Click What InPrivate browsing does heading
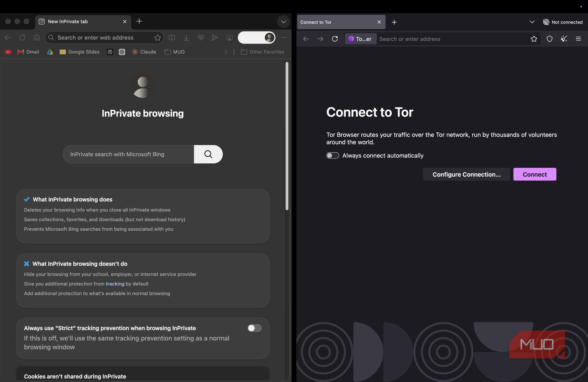The width and height of the screenshot is (588, 382). 72,199
